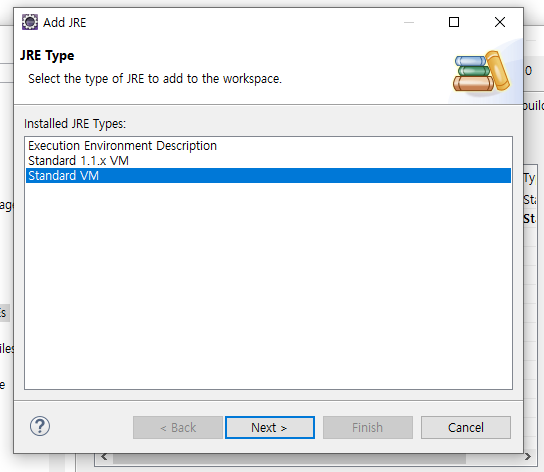
Task: Select the highlighted Standard VM entry
Action: tap(268, 176)
